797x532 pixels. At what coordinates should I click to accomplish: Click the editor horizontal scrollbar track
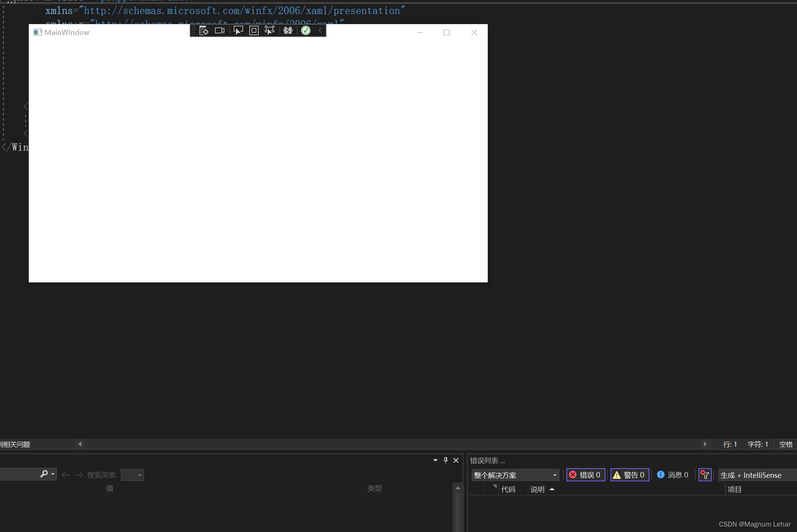point(390,444)
